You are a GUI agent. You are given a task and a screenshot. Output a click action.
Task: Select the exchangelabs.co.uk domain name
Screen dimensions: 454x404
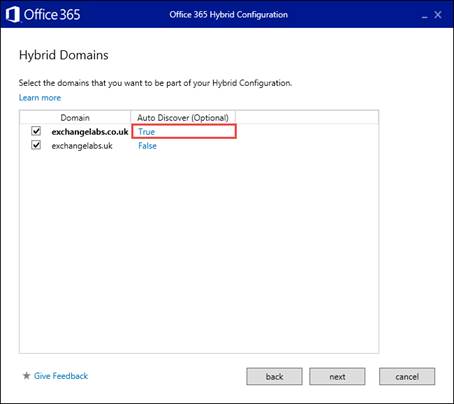[x=90, y=132]
